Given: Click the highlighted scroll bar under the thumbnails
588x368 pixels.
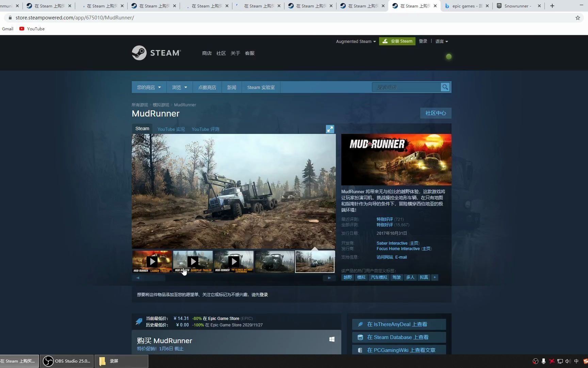Looking at the screenshot, I should click(150, 278).
